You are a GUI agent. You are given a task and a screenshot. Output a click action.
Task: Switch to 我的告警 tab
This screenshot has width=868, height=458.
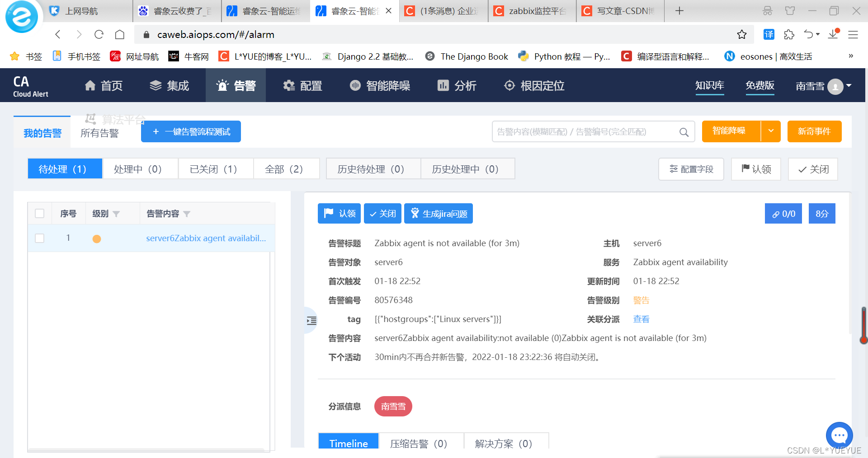42,133
